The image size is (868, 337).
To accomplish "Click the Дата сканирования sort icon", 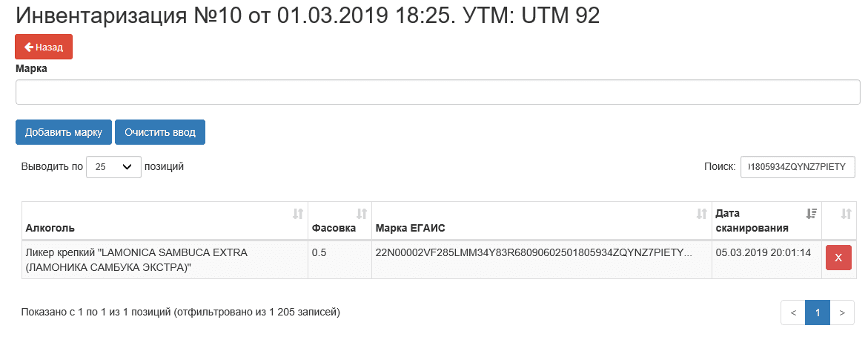I will (812, 214).
